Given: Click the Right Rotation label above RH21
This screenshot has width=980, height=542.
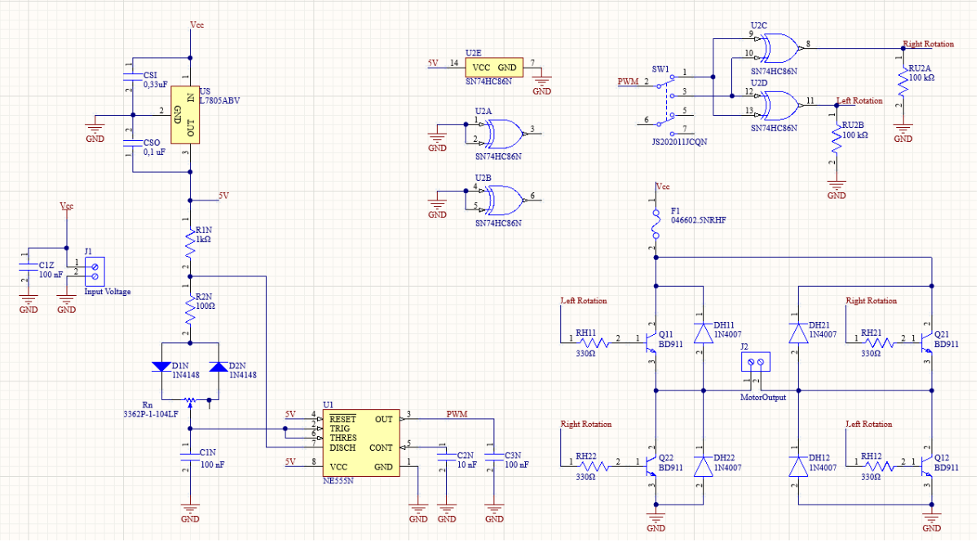Looking at the screenshot, I should click(x=871, y=301).
